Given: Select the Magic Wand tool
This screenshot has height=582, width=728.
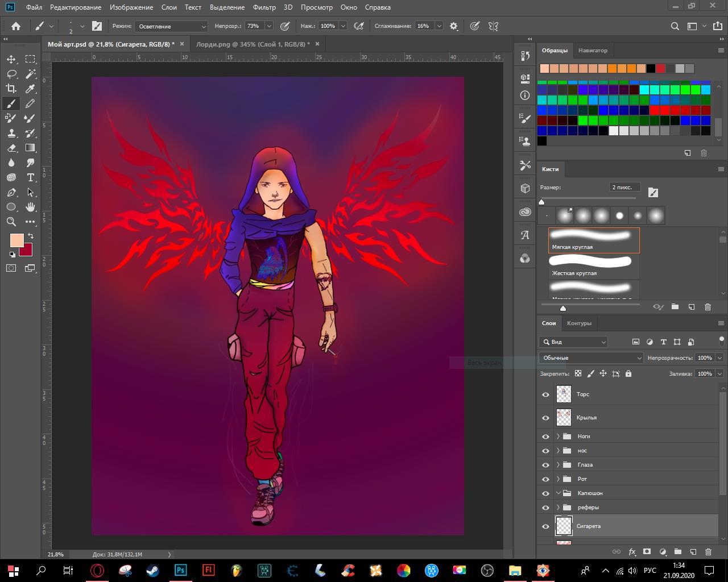Looking at the screenshot, I should [30, 74].
